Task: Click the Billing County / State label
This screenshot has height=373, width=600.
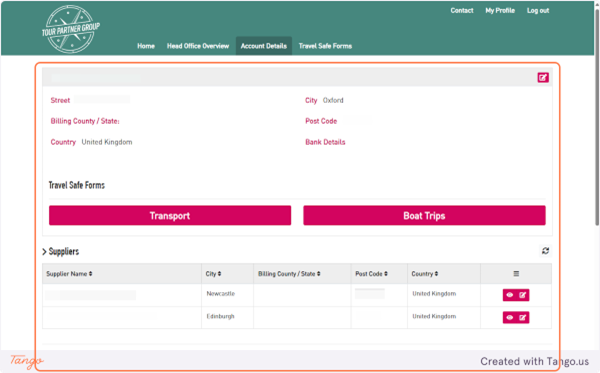Action: pos(85,121)
